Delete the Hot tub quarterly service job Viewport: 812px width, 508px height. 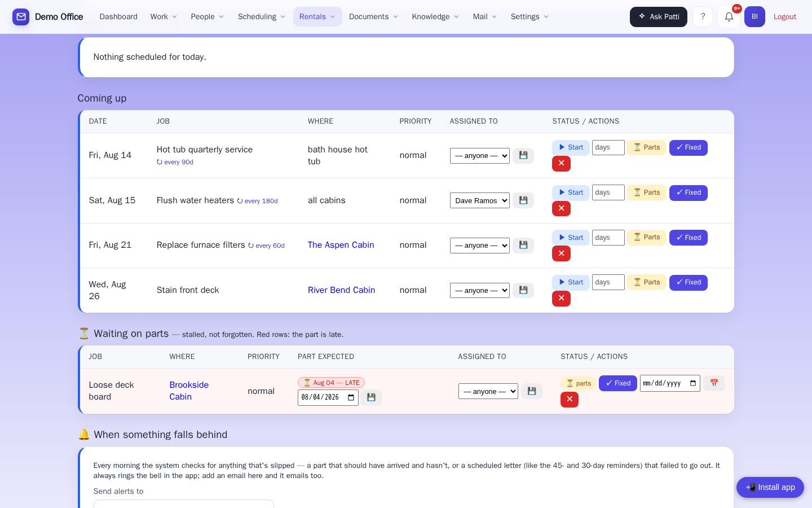tap(561, 164)
